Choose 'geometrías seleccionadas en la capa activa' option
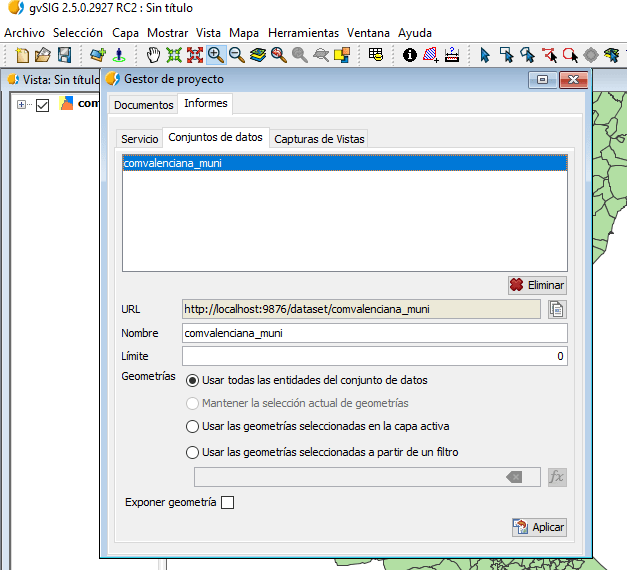Screen dimensions: 627x570 (192, 426)
